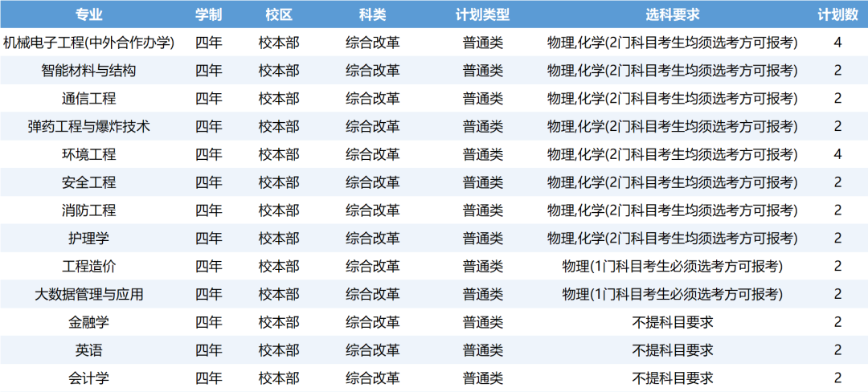Click the 计划类型 column header
868x392 pixels.
(483, 14)
